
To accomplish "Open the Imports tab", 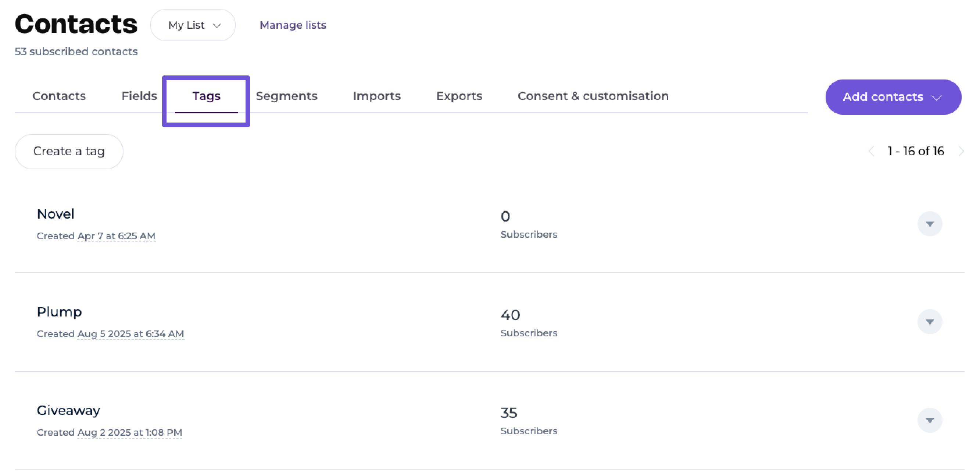I will click(x=376, y=96).
